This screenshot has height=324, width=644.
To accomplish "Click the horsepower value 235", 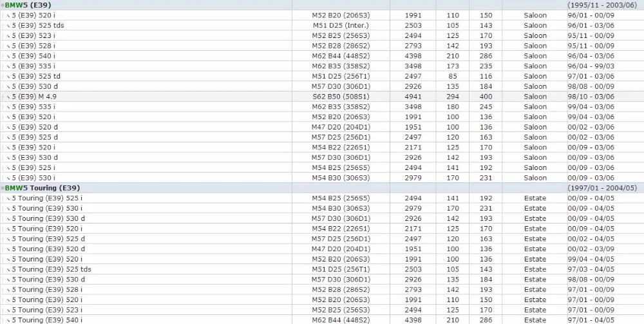I will (486, 66).
